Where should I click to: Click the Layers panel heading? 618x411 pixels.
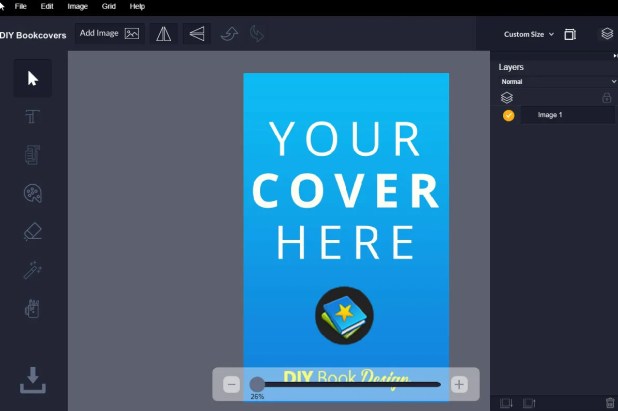coord(511,67)
